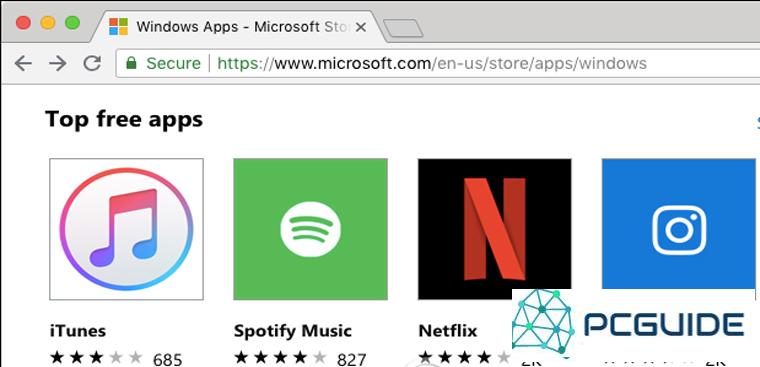The height and width of the screenshot is (367, 760).
Task: Reload the page with the refresh icon
Action: [92, 63]
